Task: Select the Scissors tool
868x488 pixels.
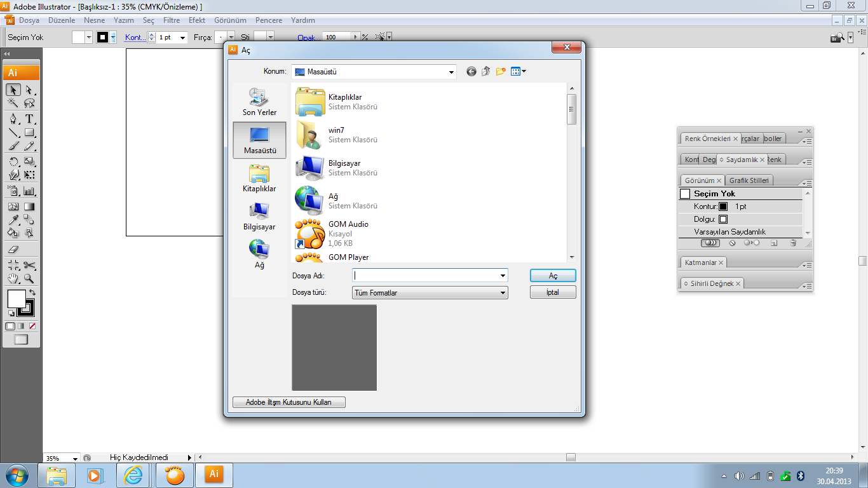Action: pos(29,265)
